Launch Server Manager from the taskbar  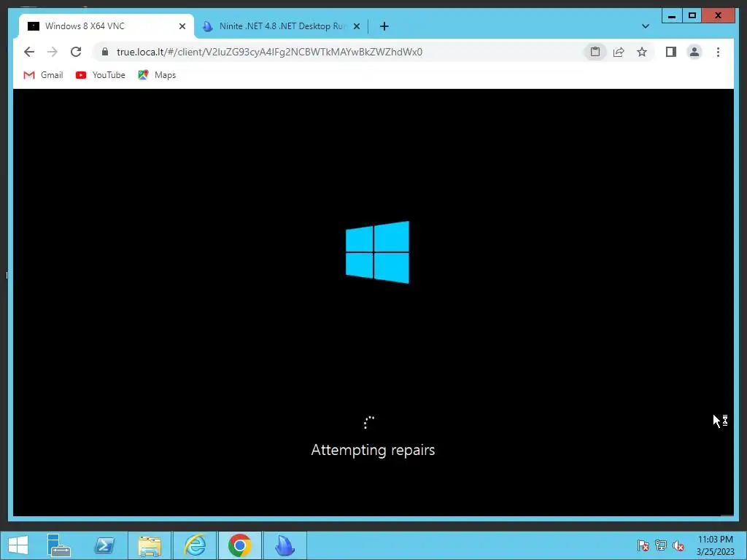(59, 545)
